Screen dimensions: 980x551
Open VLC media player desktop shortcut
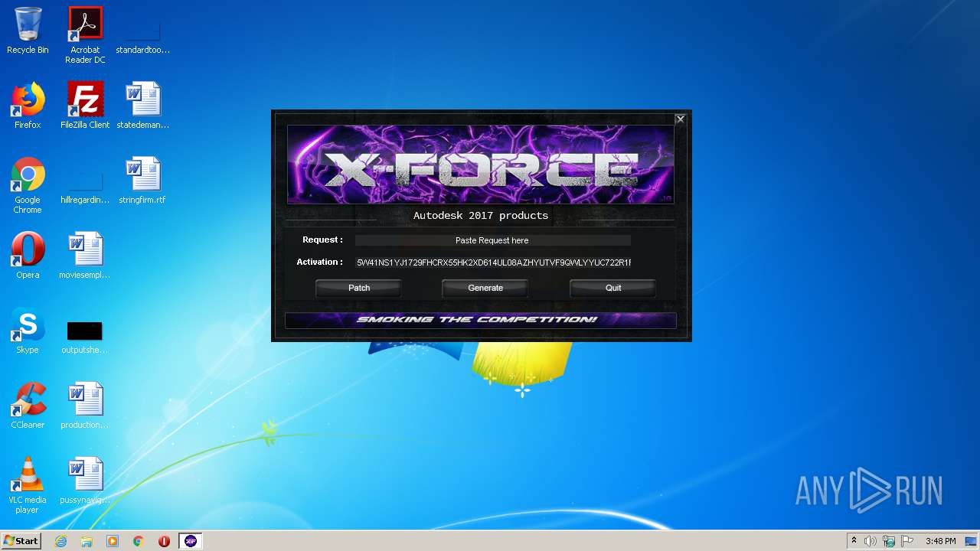[x=28, y=485]
